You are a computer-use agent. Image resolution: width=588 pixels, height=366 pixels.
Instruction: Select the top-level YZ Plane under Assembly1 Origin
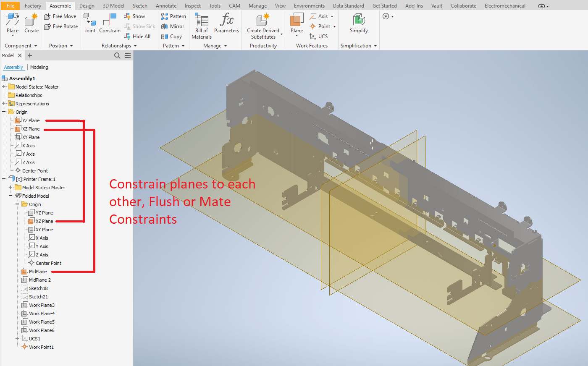click(27, 120)
